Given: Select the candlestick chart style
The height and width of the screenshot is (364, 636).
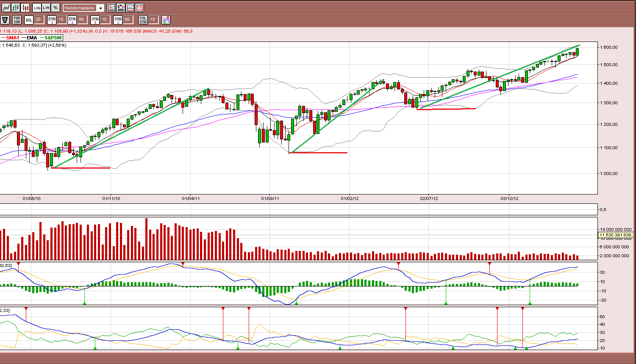Looking at the screenshot, I should pos(25,8).
